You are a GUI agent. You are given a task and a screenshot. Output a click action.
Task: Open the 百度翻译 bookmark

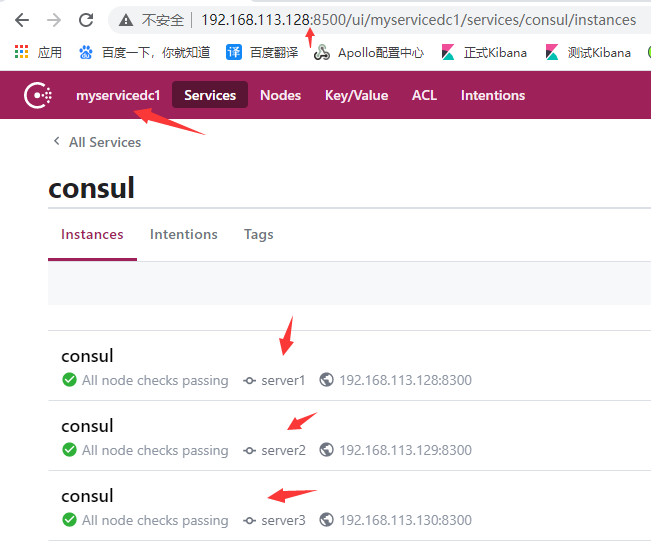tap(262, 52)
